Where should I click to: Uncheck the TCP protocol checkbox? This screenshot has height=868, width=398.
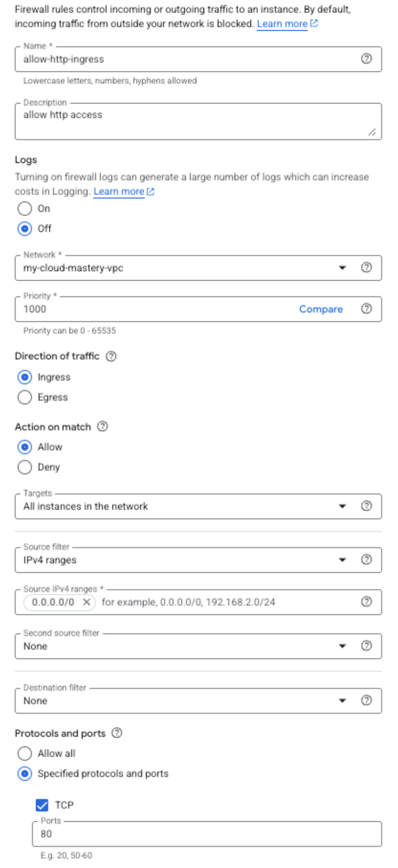point(42,805)
